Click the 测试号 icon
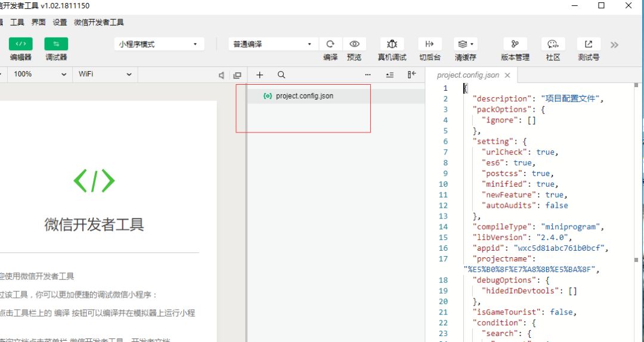 point(588,44)
